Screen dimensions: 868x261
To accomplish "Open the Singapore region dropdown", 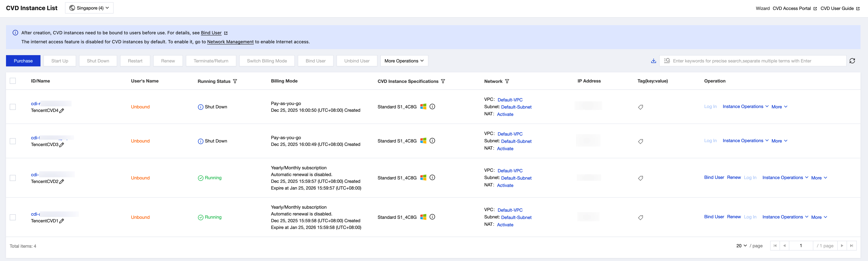I will pos(89,8).
